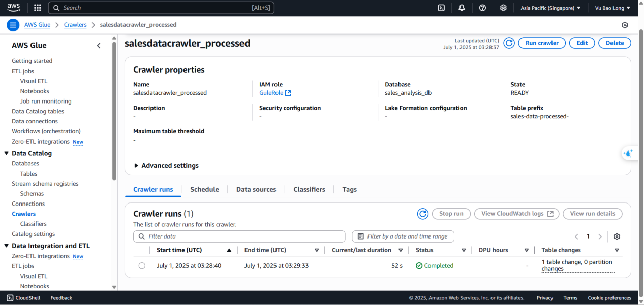Launch CloudShell from the top bar icon

click(441, 8)
